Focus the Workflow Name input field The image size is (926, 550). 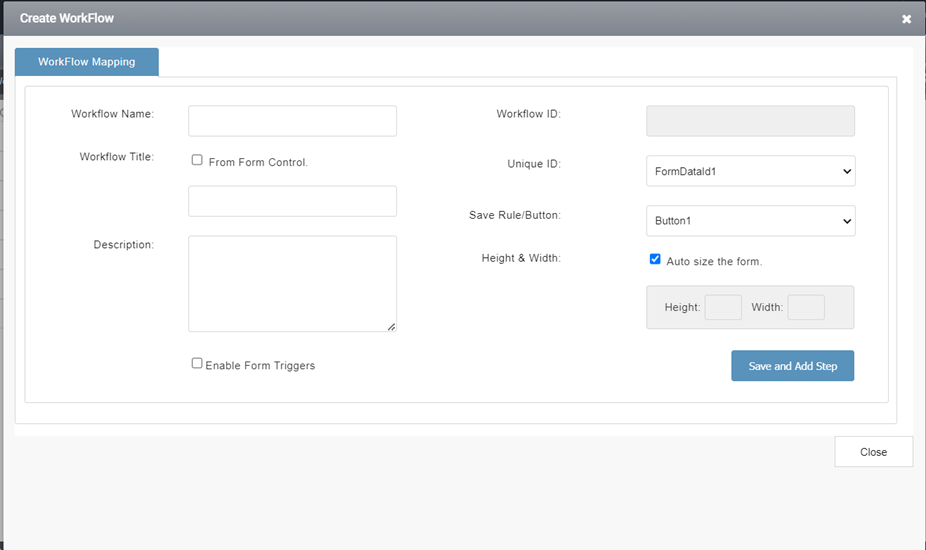pos(292,121)
